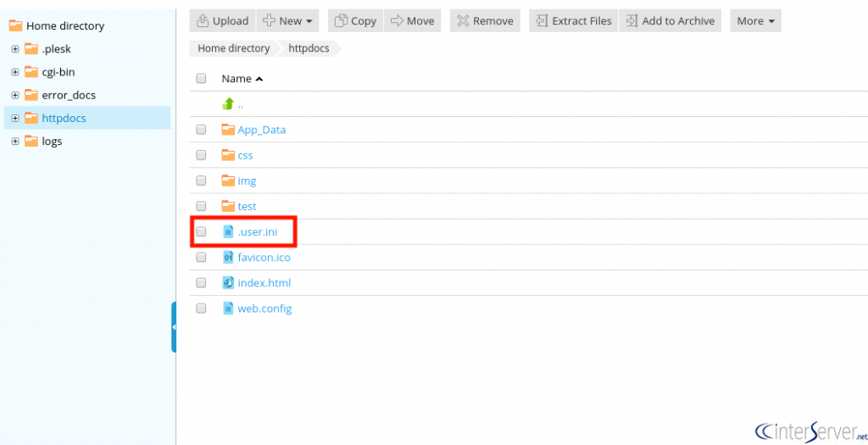Open the img folder link

247,181
